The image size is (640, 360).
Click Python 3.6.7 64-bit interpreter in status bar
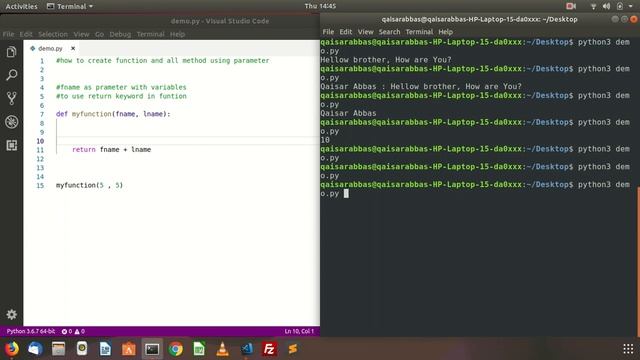pyautogui.click(x=31, y=331)
